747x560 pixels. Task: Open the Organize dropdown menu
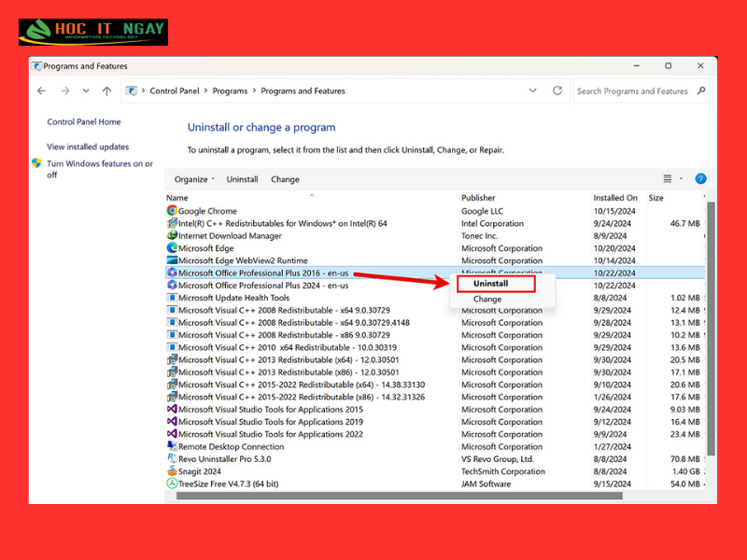click(194, 179)
